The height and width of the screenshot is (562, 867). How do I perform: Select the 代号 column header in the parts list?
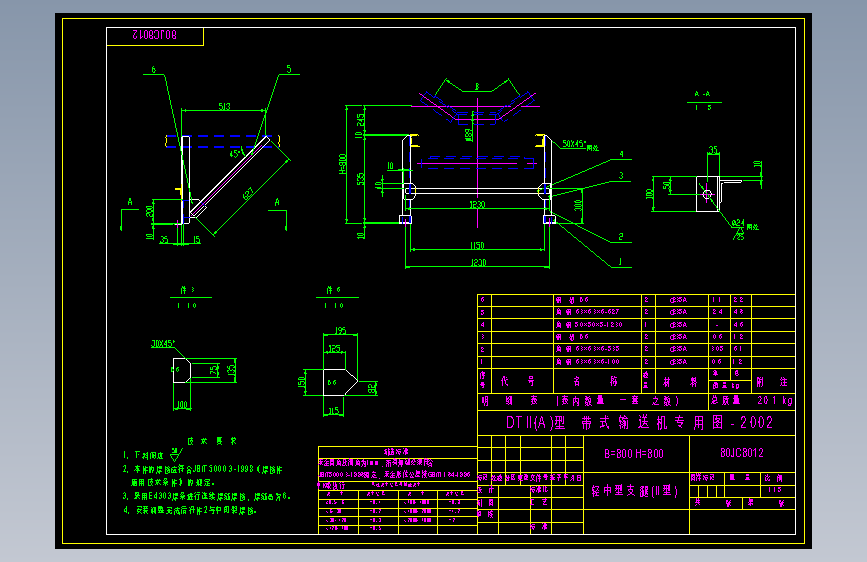coord(518,381)
